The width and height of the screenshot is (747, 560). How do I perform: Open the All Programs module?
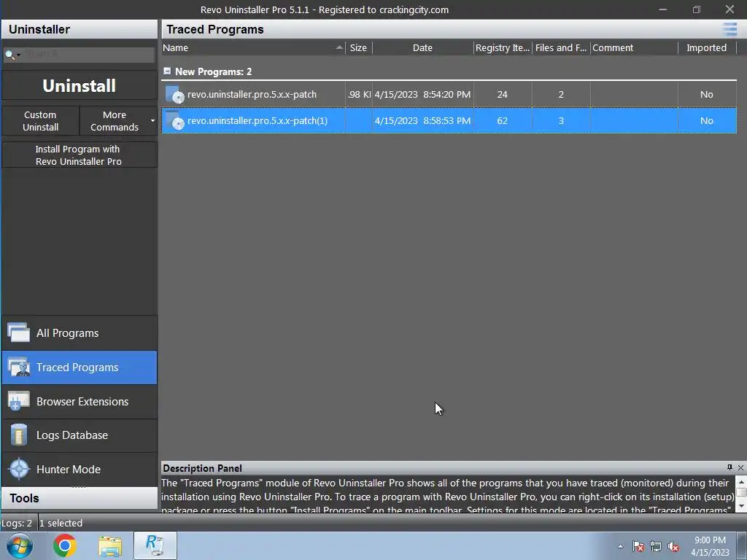coord(79,332)
